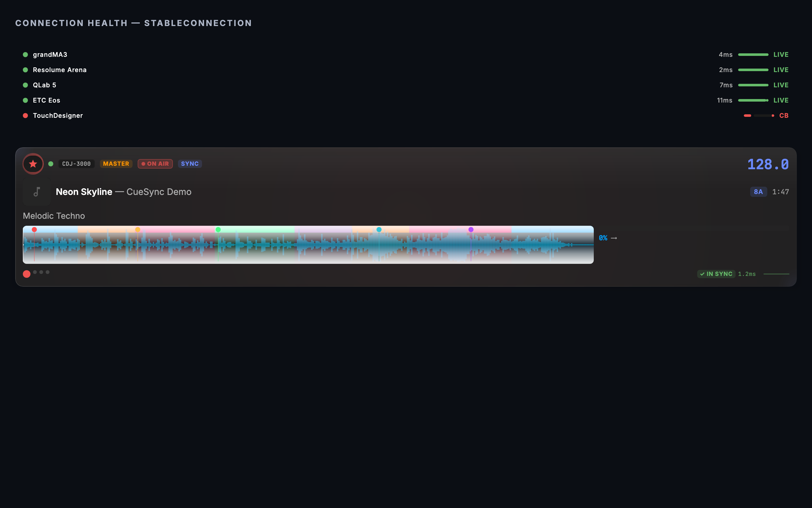The height and width of the screenshot is (508, 812).
Task: Select the CDJ-3000 device badge
Action: [x=76, y=164]
